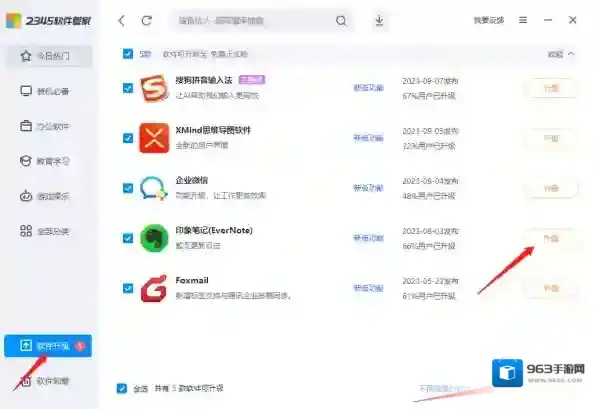This screenshot has height=409, width=596.
Task: Toggle the 5款 header checkbox
Action: click(x=128, y=54)
